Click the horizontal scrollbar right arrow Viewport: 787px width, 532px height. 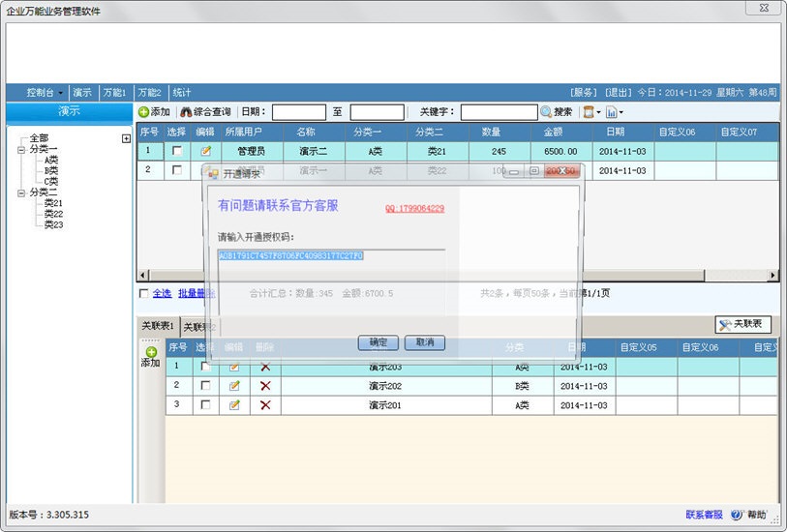point(772,276)
